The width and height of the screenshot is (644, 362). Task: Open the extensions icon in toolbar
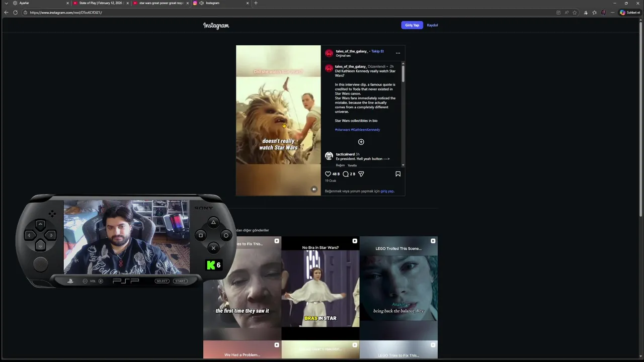click(586, 13)
